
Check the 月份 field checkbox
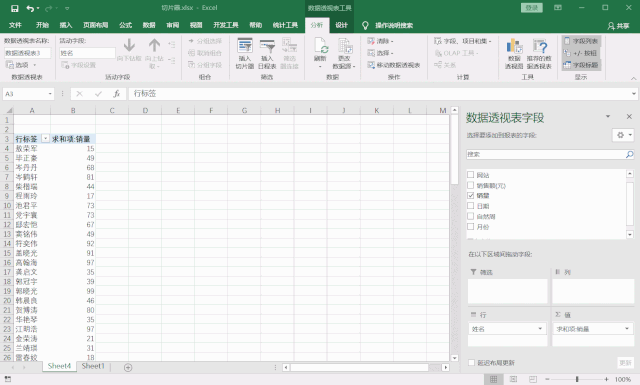point(471,226)
